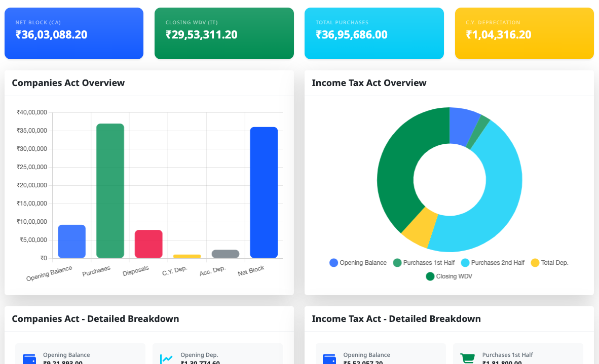Toggle Purchases 2nd Half legend item
Viewport: 599px width, 364px height.
tap(493, 263)
